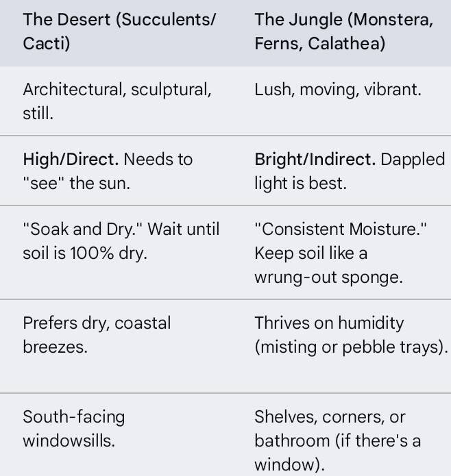Select the "Shelves, corners, or" line
This screenshot has width=451, height=476.
pos(330,416)
